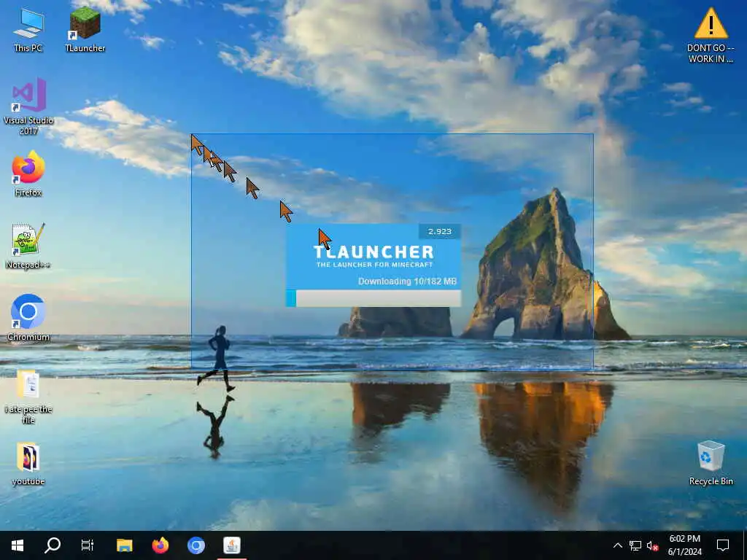Click the muted volume tray icon

point(652,545)
